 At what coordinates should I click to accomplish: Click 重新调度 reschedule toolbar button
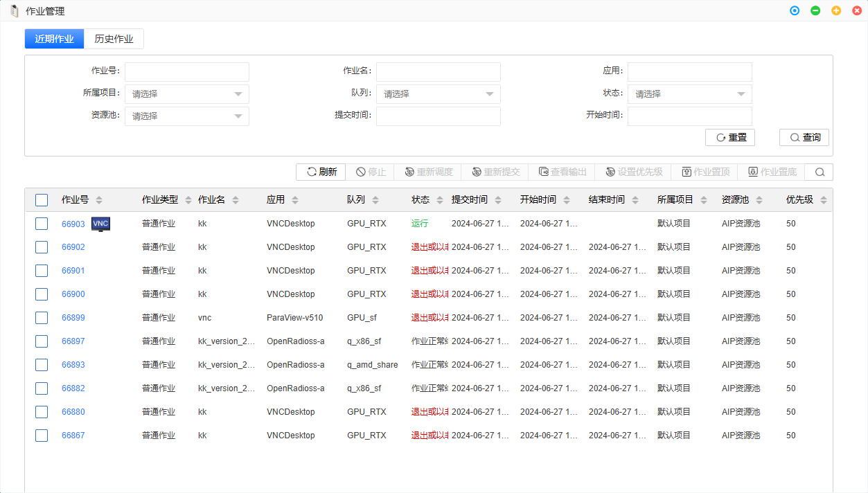(x=429, y=172)
